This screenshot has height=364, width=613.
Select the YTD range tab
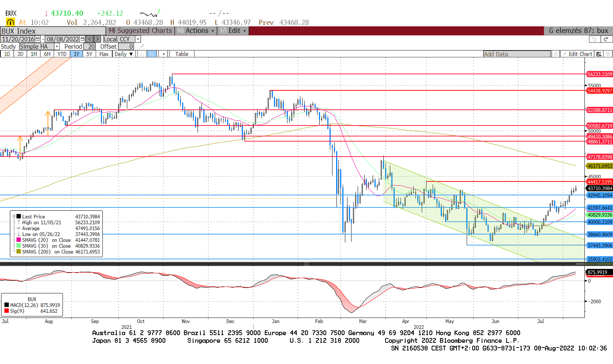62,54
